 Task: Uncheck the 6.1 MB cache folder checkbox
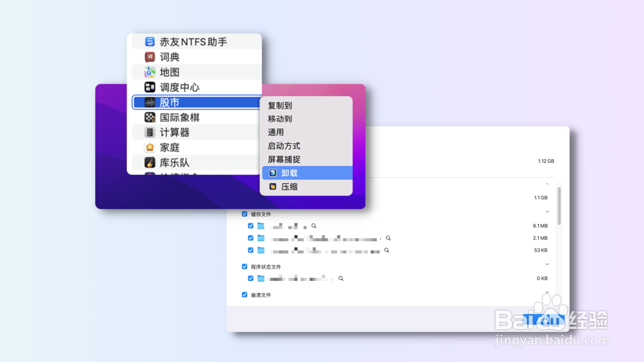coord(251,226)
